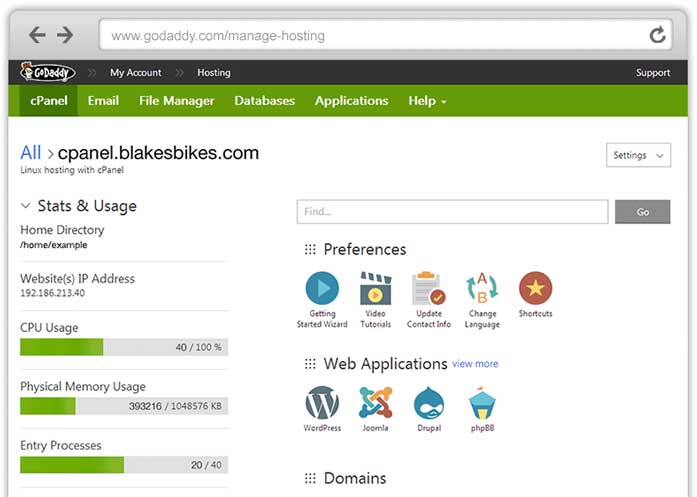697x497 pixels.
Task: Open the Video Tutorials icon
Action: [x=375, y=289]
